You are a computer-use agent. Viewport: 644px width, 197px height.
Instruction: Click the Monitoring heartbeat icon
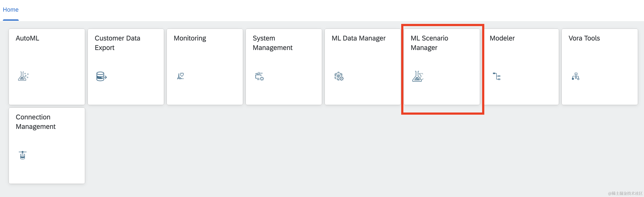point(180,76)
